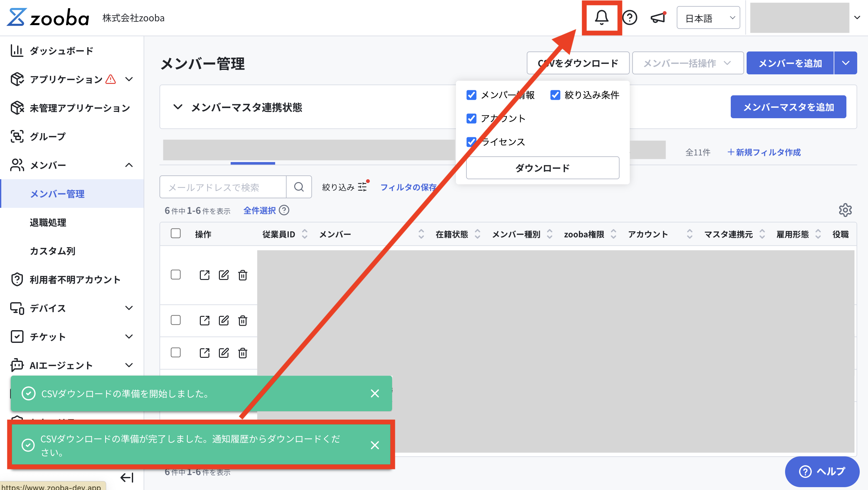Sort by メンバー種別 column arrows
This screenshot has width=868, height=490.
click(x=550, y=234)
